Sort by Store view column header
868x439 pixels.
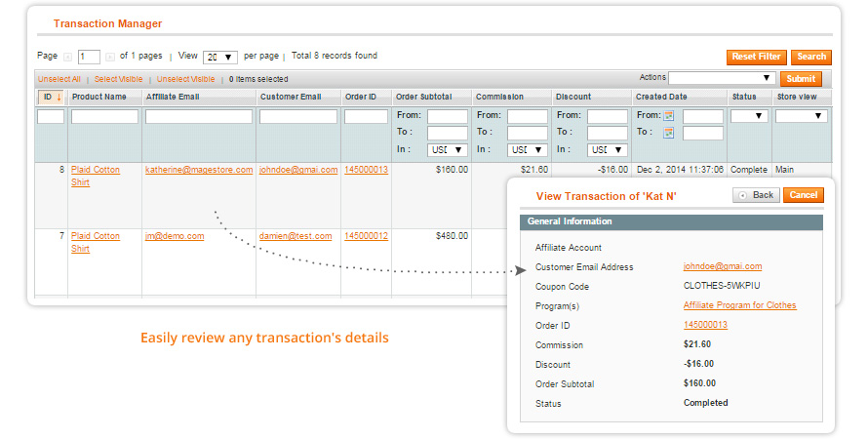(797, 97)
